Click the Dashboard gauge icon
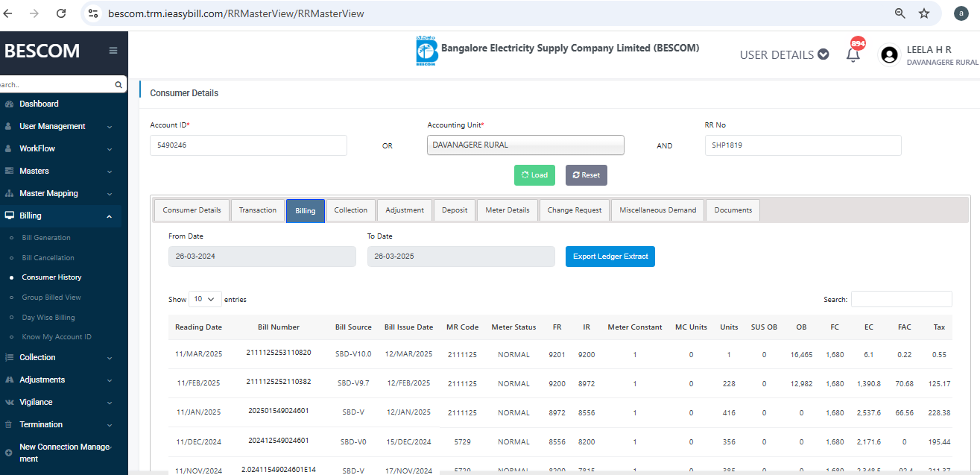The width and height of the screenshot is (980, 475). (x=9, y=104)
